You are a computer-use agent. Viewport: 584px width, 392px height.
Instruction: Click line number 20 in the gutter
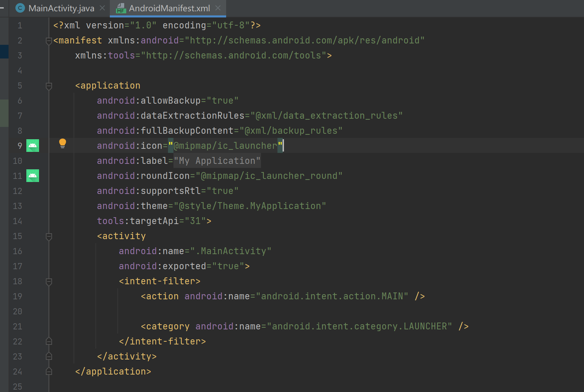pos(17,311)
